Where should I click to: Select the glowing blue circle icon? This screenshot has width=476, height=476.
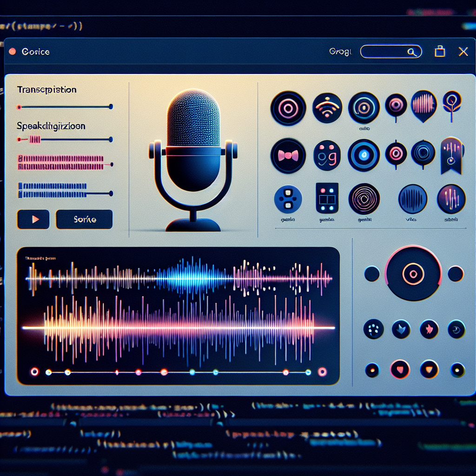[364, 155]
